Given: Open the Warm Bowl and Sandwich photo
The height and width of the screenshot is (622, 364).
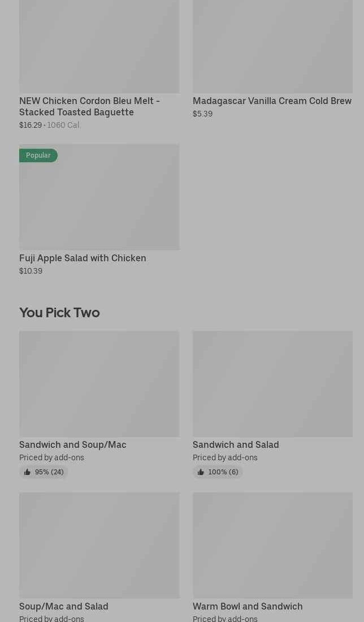Looking at the screenshot, I should pyautogui.click(x=272, y=545).
